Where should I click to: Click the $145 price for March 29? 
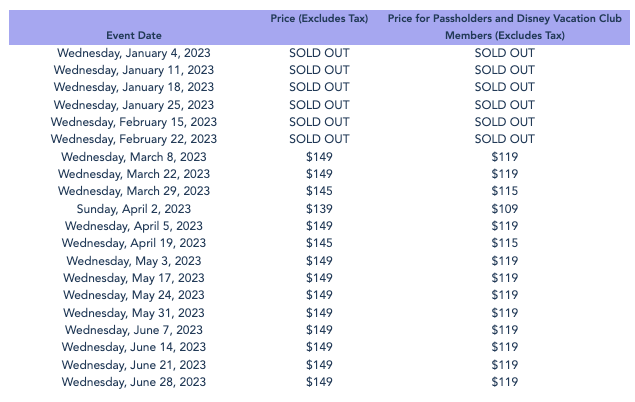(319, 191)
